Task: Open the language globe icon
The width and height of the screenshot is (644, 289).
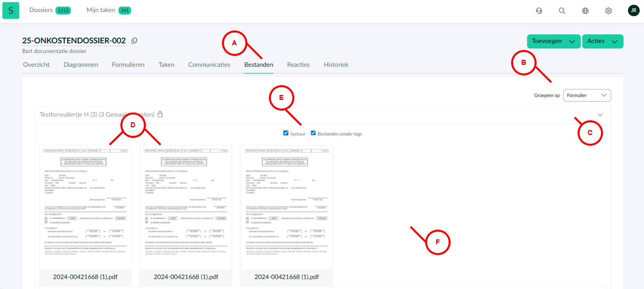Action: pyautogui.click(x=585, y=11)
